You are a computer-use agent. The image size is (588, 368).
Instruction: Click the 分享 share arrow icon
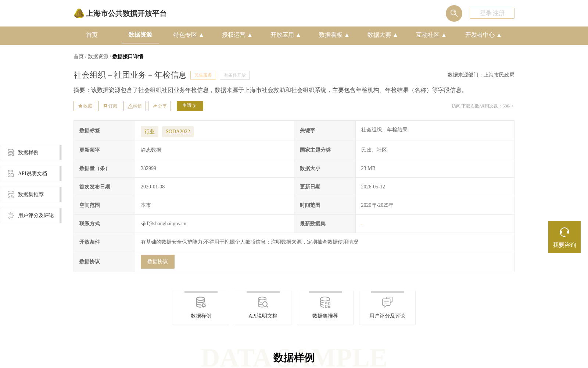(155, 106)
